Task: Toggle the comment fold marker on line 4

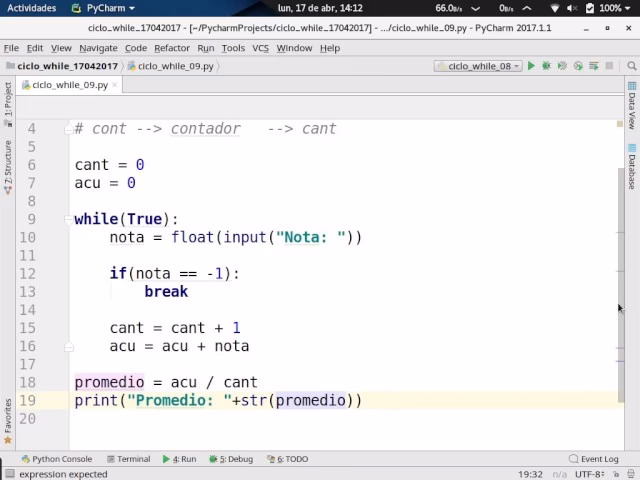Action: point(69,129)
